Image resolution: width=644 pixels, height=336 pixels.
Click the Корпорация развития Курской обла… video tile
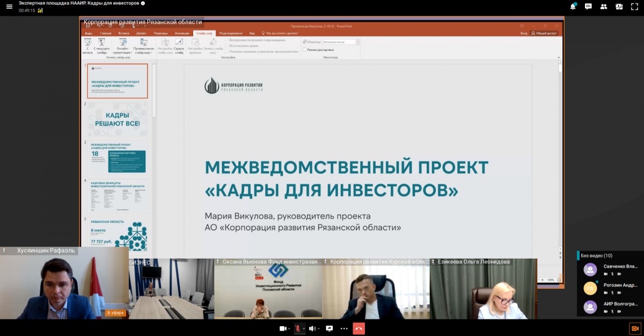376,289
